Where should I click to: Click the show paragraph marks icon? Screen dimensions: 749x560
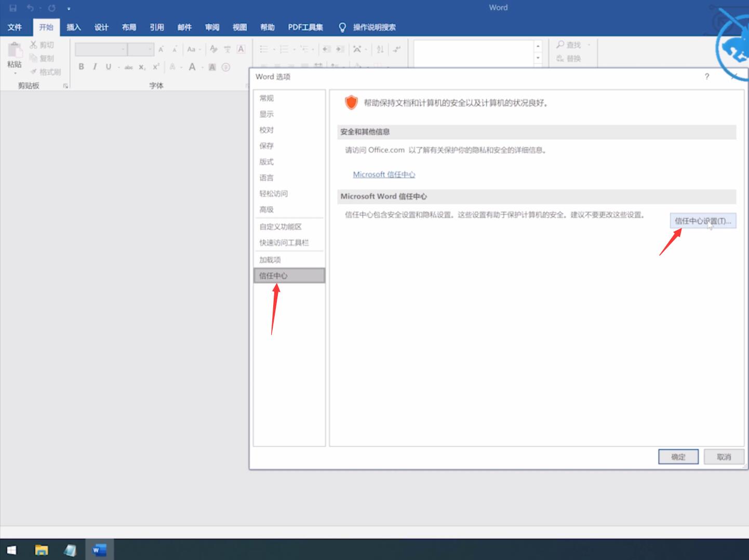point(397,49)
